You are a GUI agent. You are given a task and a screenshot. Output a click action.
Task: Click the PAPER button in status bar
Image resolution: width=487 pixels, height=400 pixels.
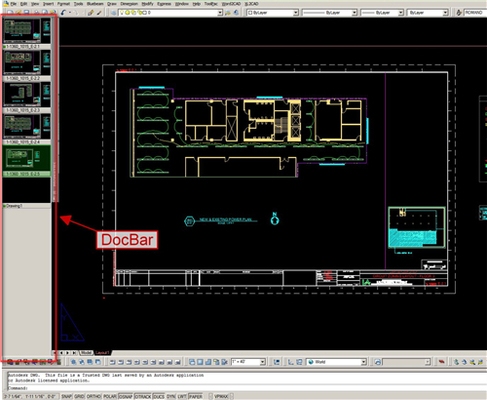(196, 396)
